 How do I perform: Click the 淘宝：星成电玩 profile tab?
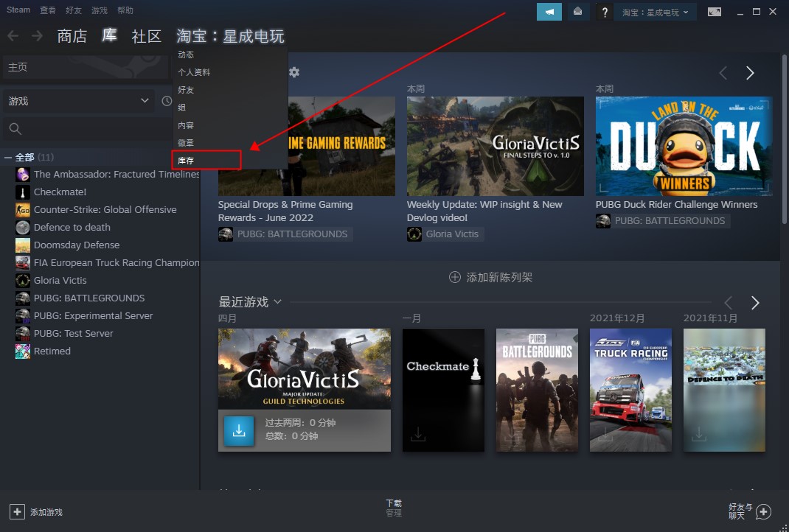[230, 35]
